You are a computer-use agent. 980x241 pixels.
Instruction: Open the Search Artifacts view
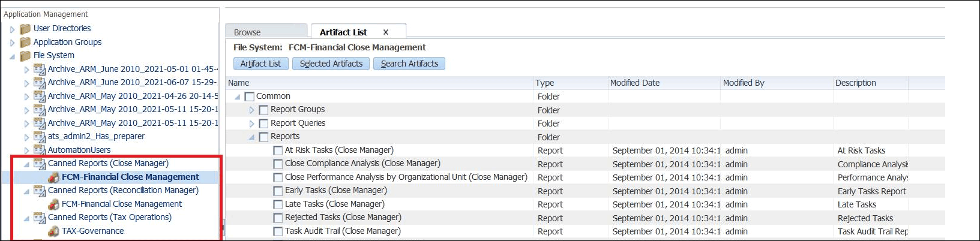tap(409, 64)
